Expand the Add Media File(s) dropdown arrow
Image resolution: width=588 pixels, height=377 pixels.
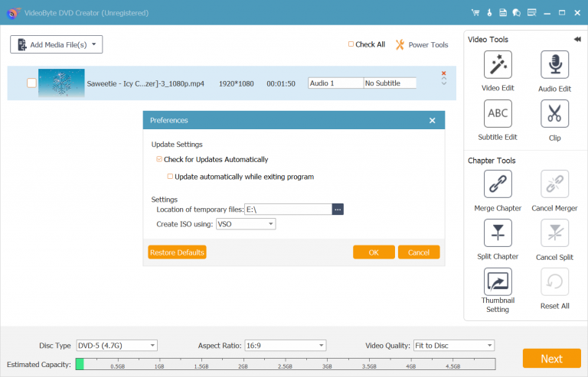pos(94,44)
